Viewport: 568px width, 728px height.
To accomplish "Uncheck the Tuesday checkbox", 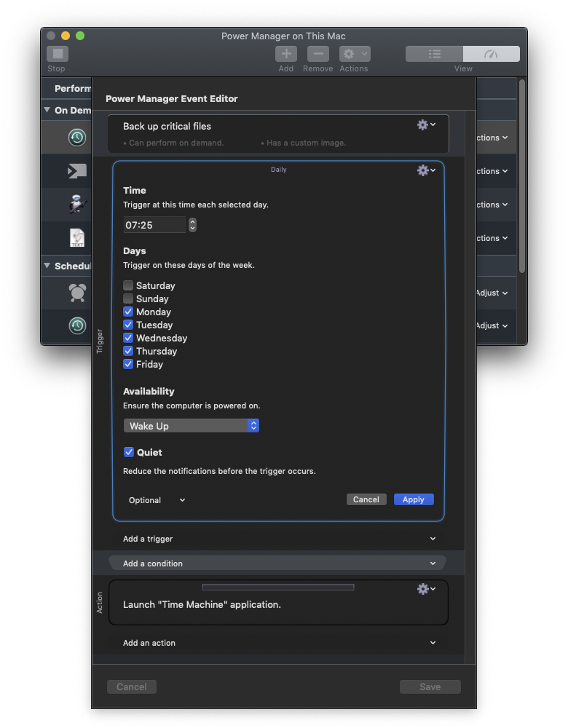I will click(128, 325).
